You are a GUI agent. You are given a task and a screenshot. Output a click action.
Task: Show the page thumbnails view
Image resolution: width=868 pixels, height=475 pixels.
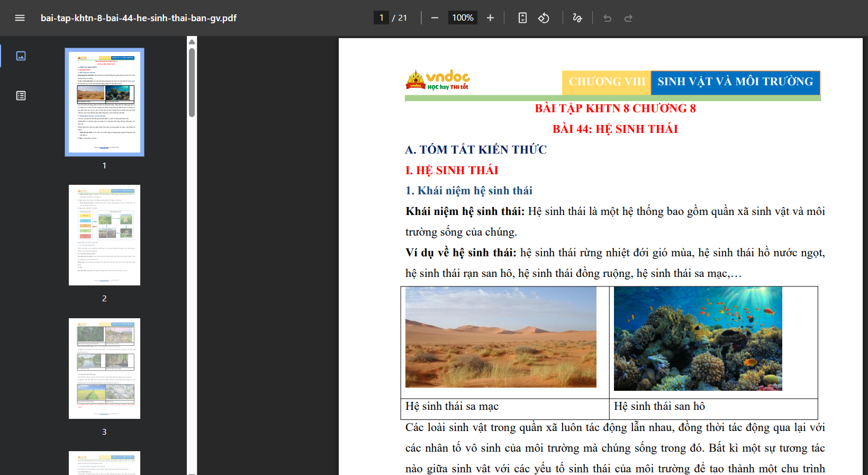click(x=21, y=56)
